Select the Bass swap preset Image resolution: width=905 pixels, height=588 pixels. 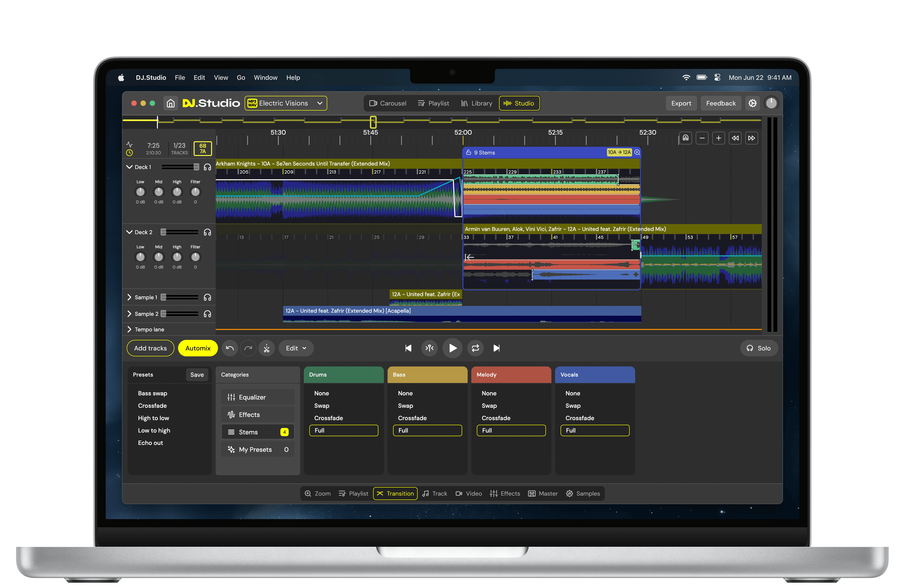[x=153, y=393]
